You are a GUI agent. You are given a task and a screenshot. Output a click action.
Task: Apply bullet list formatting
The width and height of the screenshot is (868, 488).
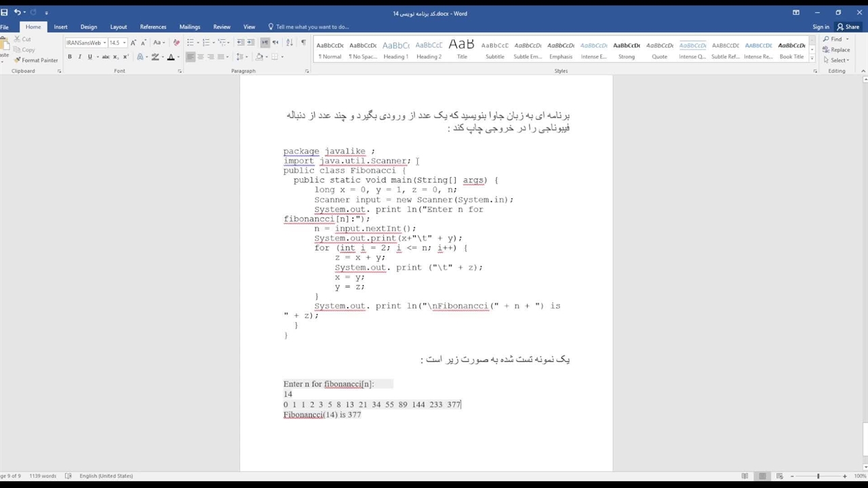coord(191,43)
